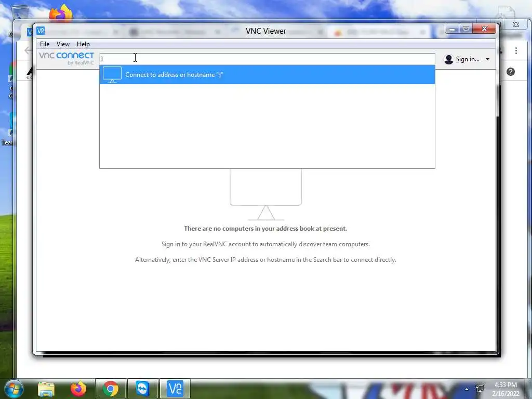Expand the Sign in dropdown arrow
The height and width of the screenshot is (399, 532).
pos(487,59)
